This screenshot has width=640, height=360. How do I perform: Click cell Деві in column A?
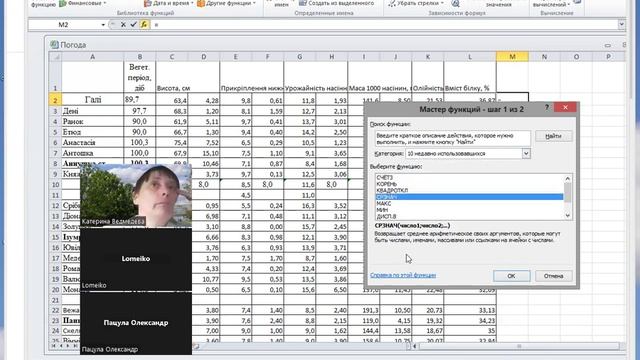(92, 111)
